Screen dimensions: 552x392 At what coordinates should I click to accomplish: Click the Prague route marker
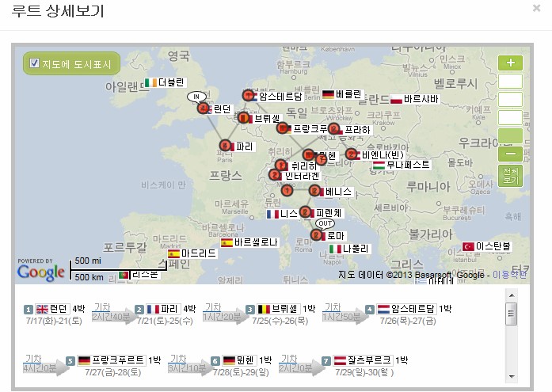click(333, 129)
